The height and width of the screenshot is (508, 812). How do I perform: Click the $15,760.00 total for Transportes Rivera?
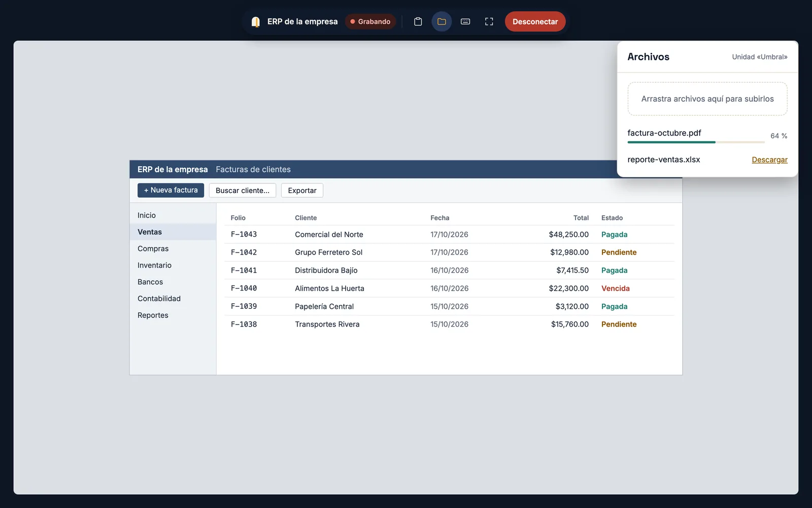point(570,324)
